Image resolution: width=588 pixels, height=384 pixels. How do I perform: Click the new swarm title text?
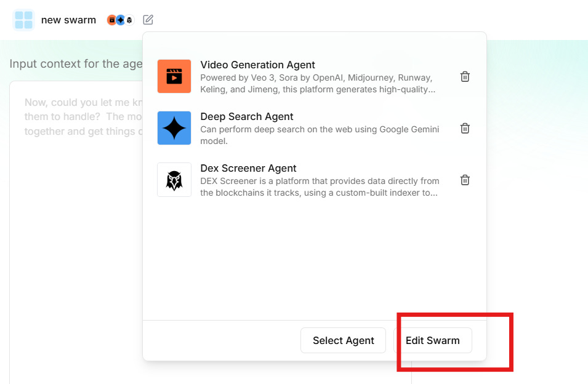click(68, 20)
